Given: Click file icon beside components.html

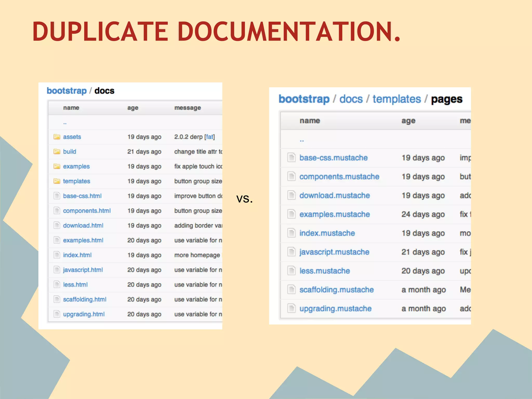Looking at the screenshot, I should (x=57, y=210).
